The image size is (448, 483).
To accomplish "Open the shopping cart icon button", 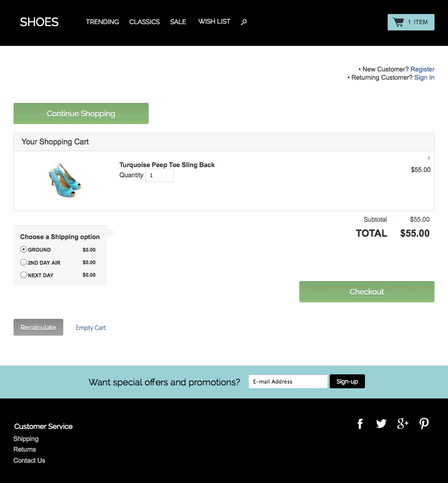I will click(411, 22).
